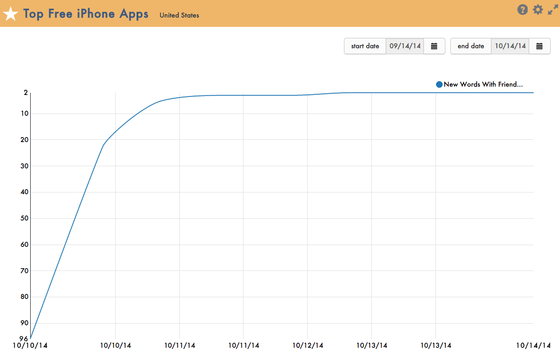Image resolution: width=560 pixels, height=362 pixels.
Task: Click the 10/12/14 x-axis label
Action: (308, 346)
